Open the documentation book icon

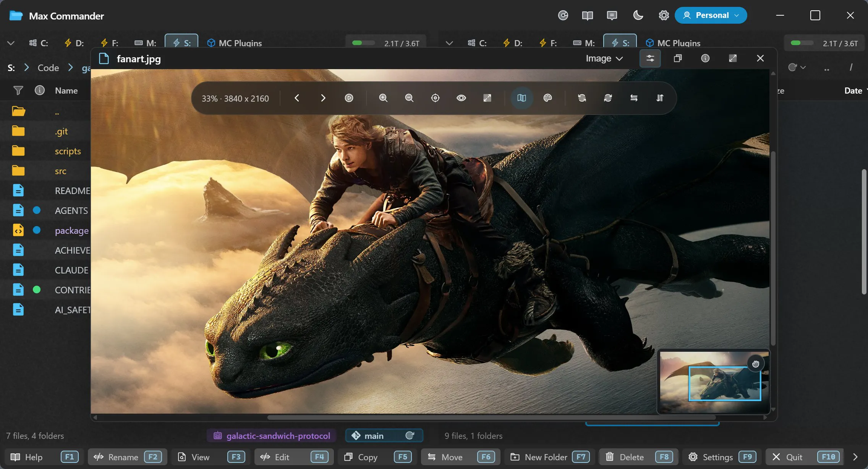pyautogui.click(x=587, y=15)
